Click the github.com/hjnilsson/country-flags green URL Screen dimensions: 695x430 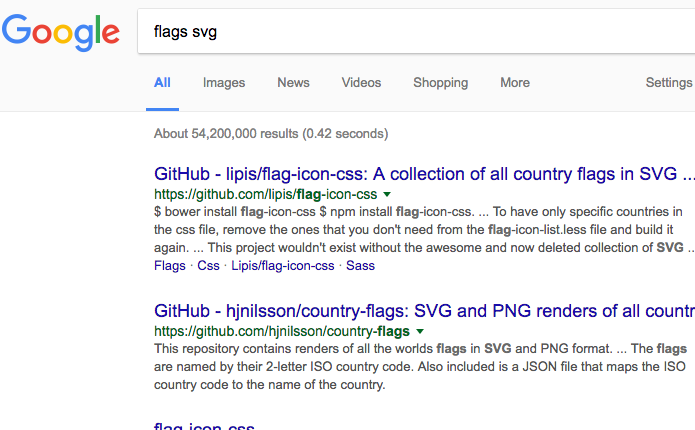click(x=281, y=331)
